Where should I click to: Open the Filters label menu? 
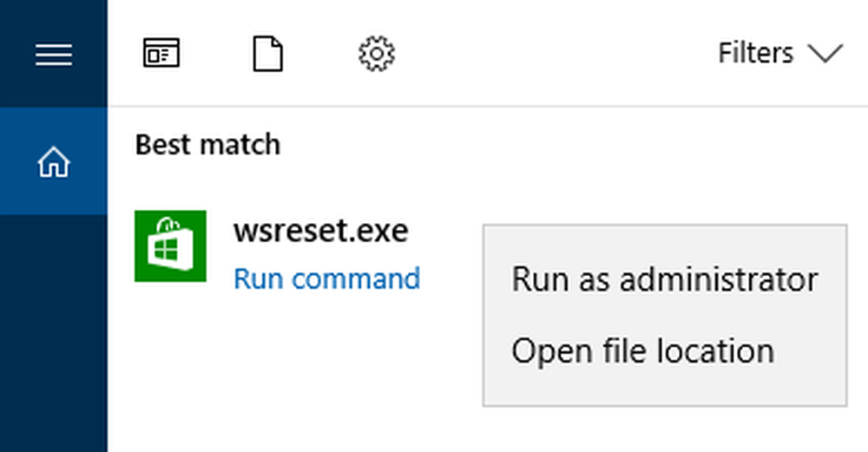point(755,54)
